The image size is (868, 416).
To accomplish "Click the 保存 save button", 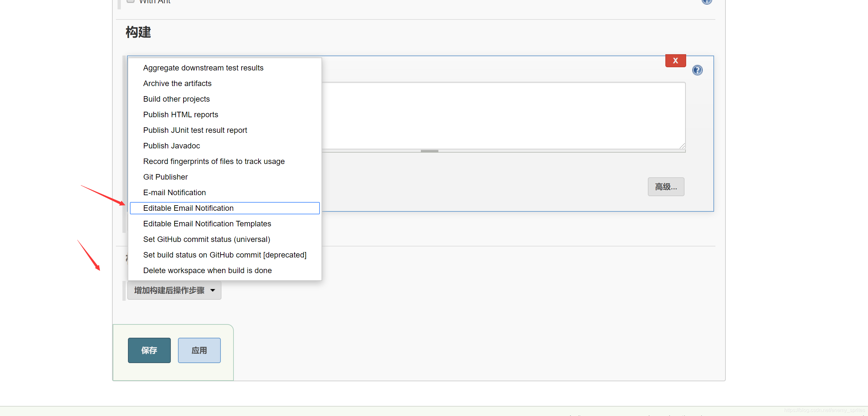I will point(149,350).
